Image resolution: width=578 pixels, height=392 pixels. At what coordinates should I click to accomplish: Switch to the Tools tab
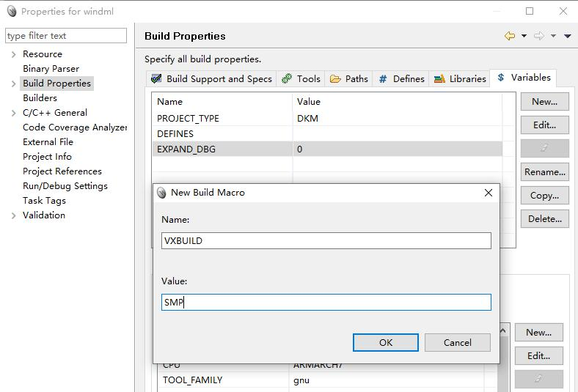click(301, 79)
